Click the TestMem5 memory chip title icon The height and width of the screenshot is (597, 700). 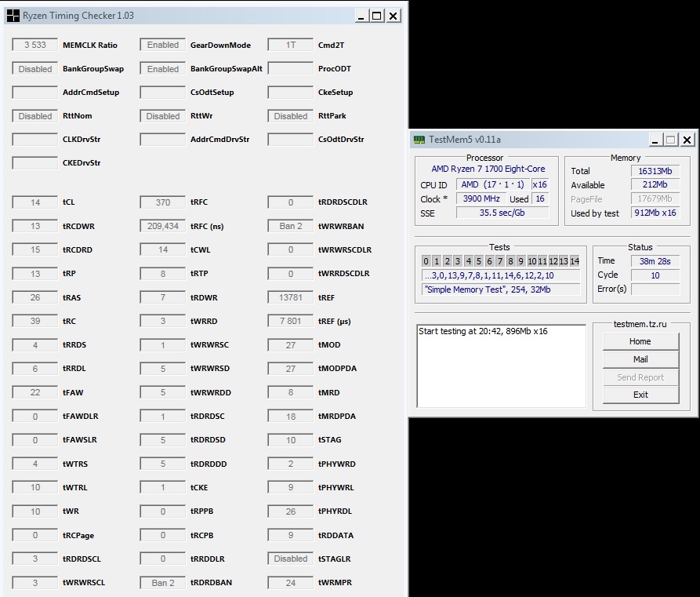419,140
